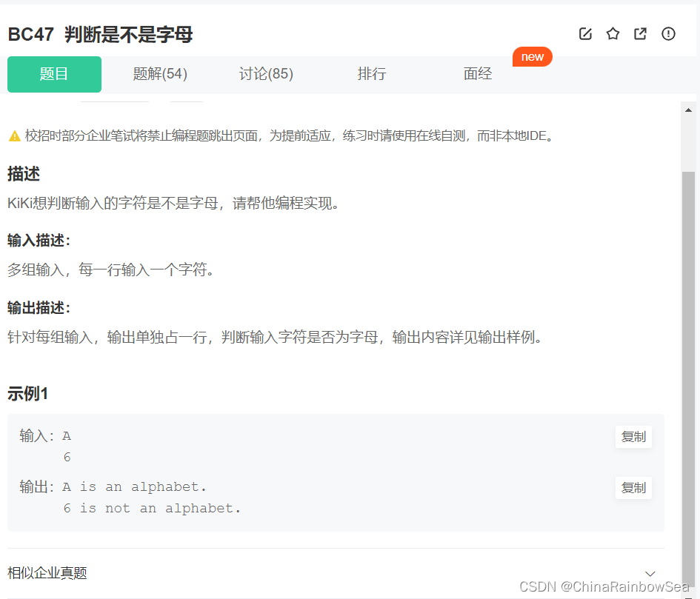700x599 pixels.
Task: Open the 题解(54) tab
Action: point(159,74)
